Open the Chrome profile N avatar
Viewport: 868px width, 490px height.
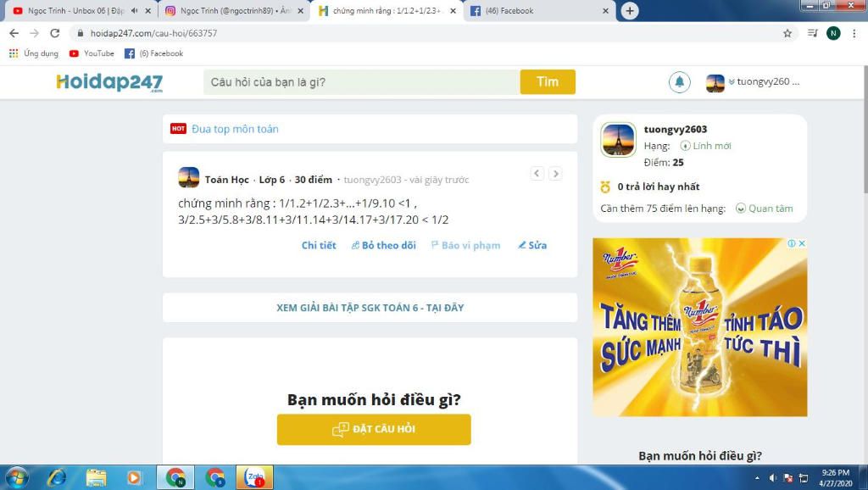pos(833,33)
